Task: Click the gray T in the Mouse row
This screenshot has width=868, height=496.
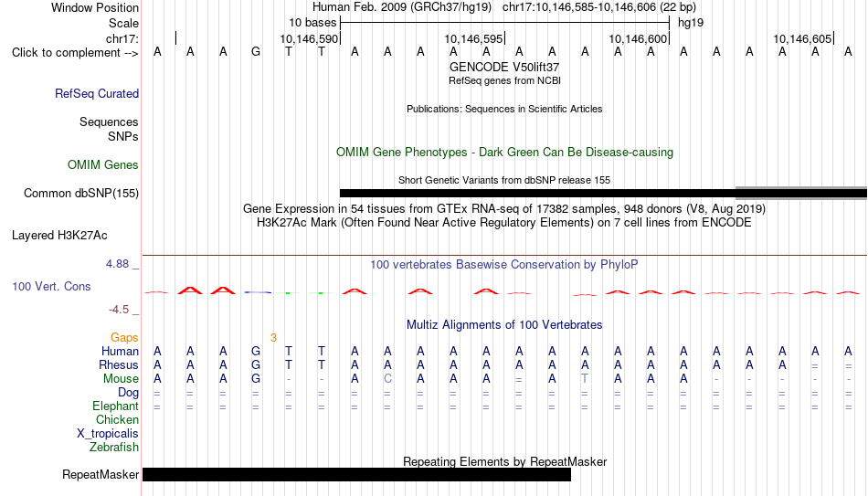Action: [585, 379]
